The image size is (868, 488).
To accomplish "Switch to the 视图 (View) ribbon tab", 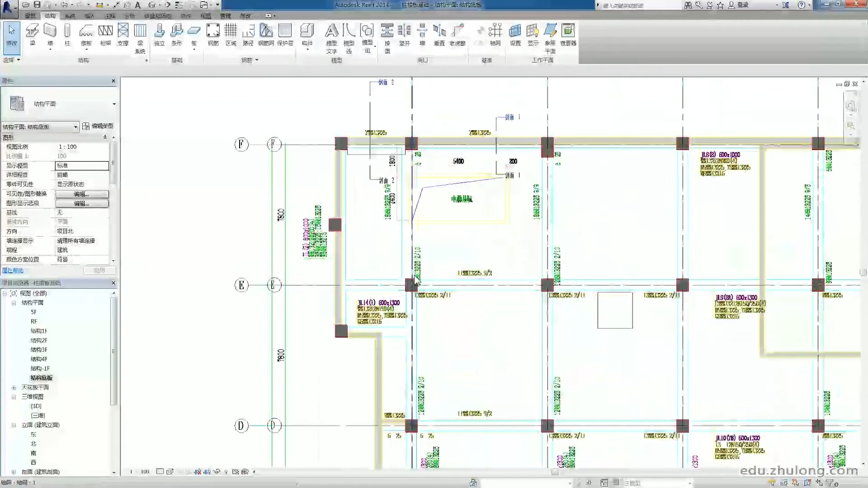I will (x=206, y=16).
